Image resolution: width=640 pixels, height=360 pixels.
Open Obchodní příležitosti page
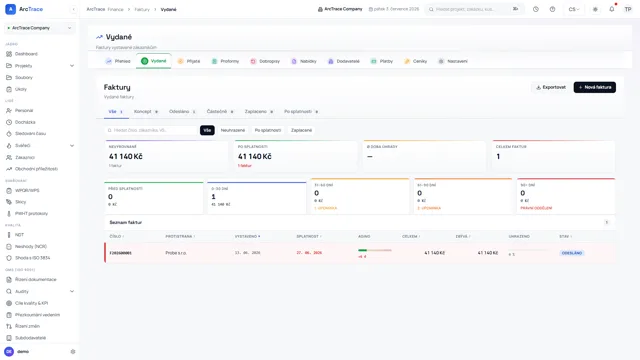coord(36,169)
